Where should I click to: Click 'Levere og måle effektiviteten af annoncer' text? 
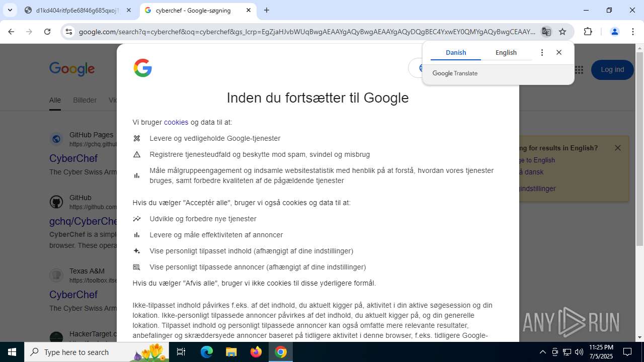(x=216, y=235)
